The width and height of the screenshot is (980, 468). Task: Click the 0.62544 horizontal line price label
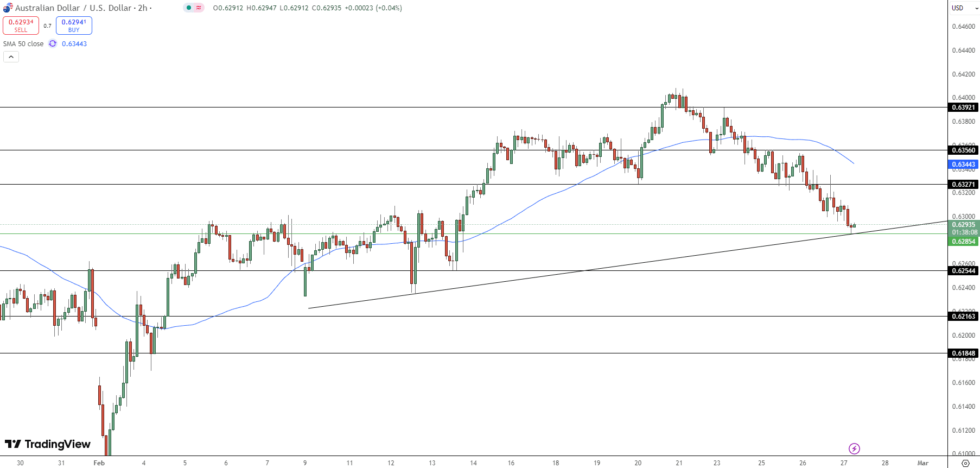(x=964, y=271)
